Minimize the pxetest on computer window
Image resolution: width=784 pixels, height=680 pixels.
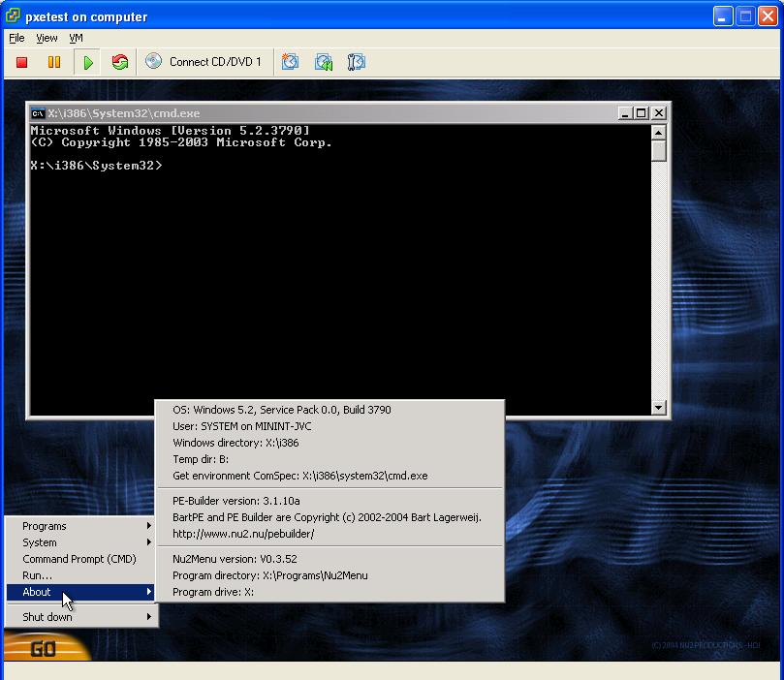point(722,16)
